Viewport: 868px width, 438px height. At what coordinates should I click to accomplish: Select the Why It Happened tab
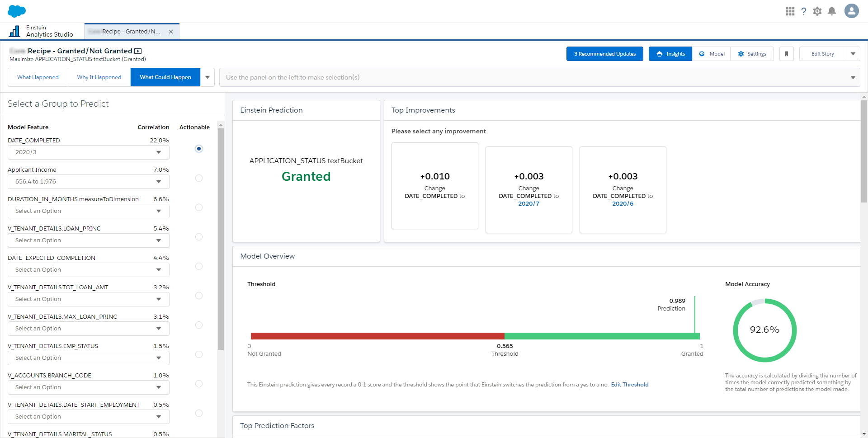99,77
